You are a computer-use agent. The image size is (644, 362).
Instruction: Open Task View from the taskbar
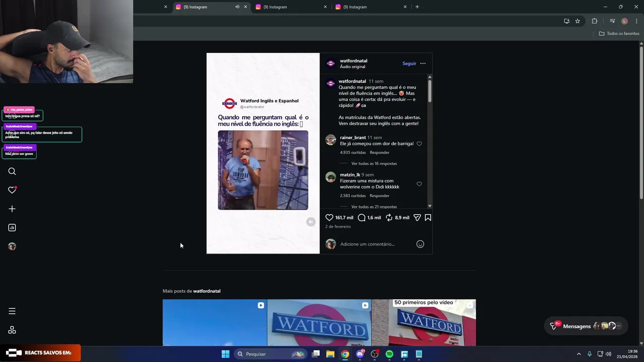click(x=315, y=354)
